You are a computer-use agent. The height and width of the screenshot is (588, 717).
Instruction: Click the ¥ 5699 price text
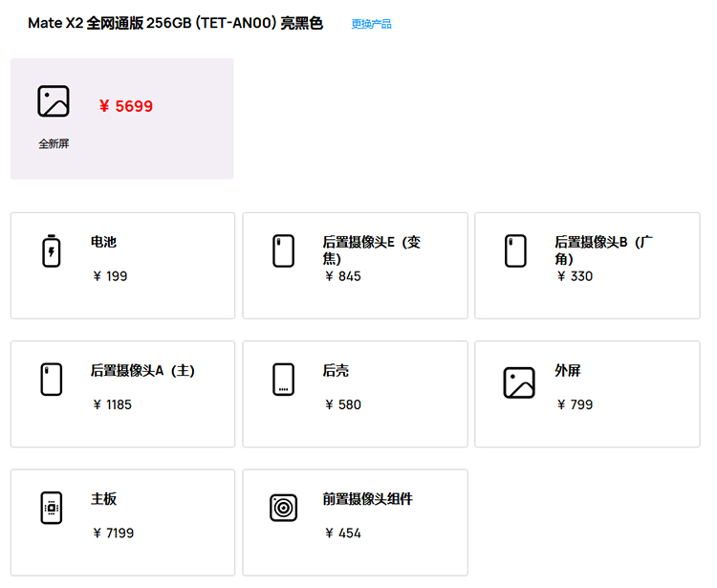[x=126, y=106]
